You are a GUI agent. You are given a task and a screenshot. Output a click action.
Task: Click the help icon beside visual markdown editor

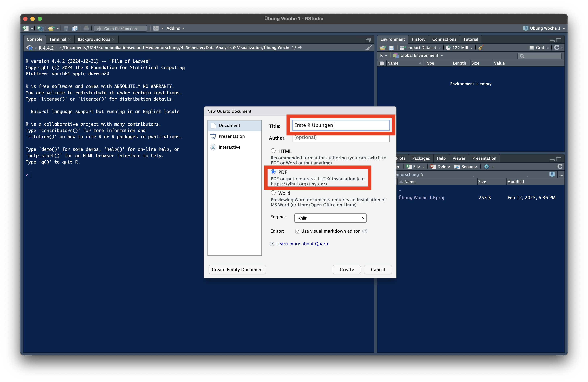(365, 231)
